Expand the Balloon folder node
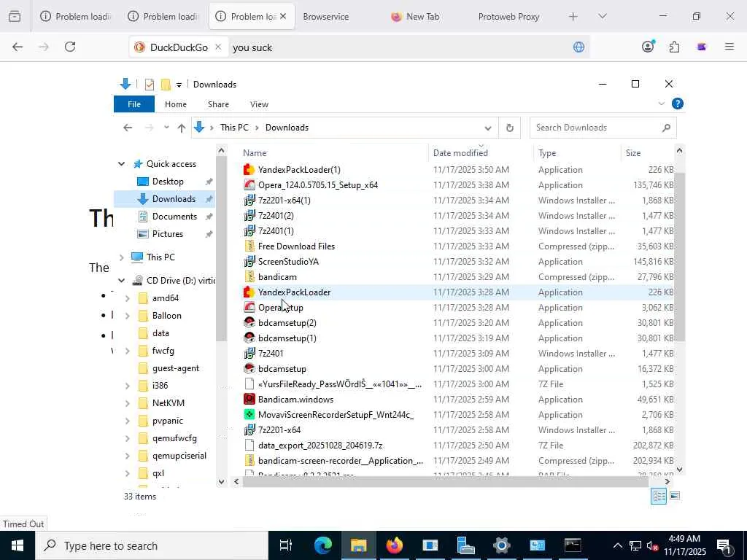 pyautogui.click(x=127, y=316)
